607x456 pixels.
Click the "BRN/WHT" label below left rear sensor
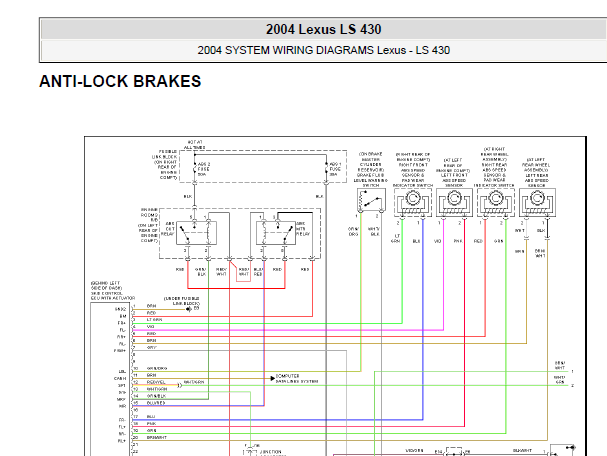click(x=540, y=253)
